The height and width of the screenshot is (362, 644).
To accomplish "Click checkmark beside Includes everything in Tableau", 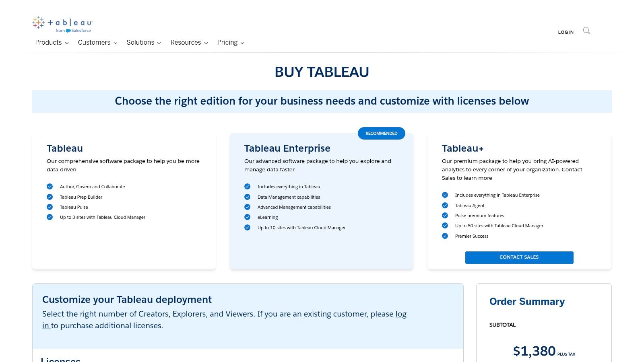I will tap(248, 187).
